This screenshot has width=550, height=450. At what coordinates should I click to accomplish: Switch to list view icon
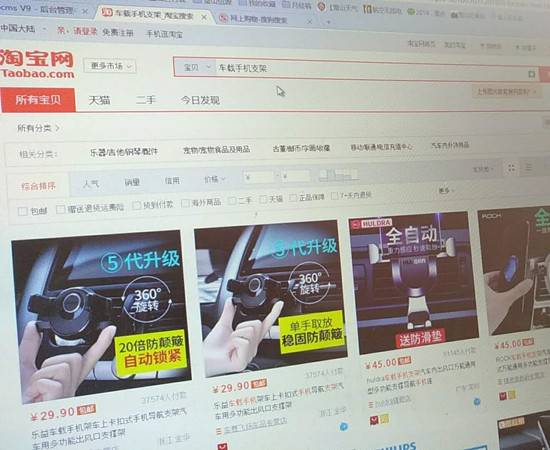pos(528,167)
